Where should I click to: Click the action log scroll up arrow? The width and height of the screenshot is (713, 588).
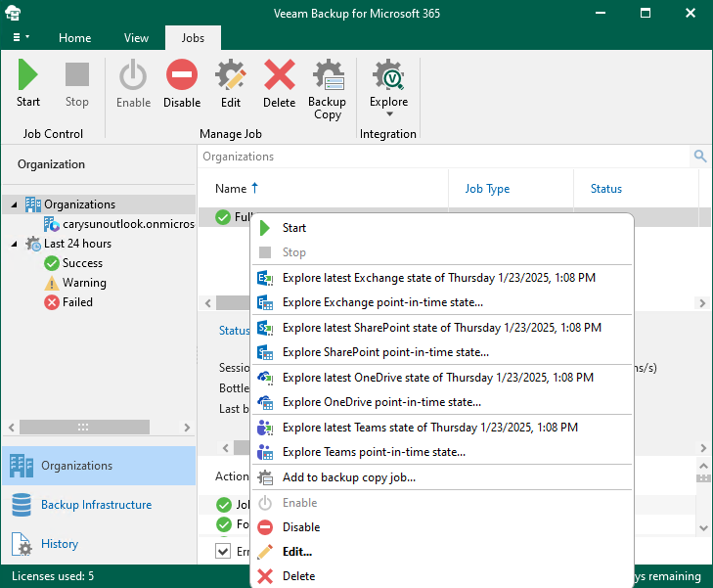[x=703, y=466]
